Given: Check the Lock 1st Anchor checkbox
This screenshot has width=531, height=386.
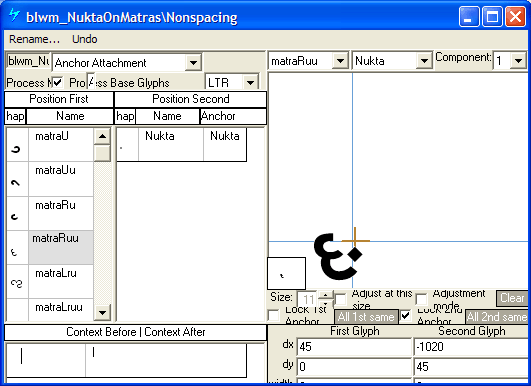Looking at the screenshot, I should click(x=274, y=316).
